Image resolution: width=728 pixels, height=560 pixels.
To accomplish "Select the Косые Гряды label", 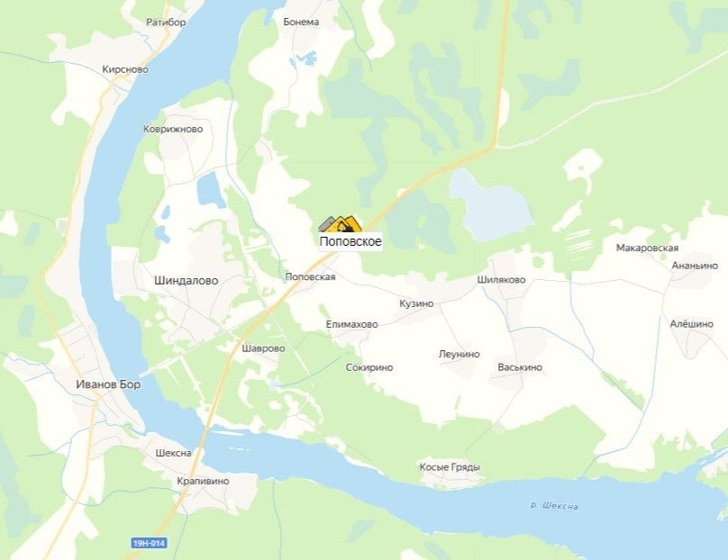I will click(x=450, y=467).
